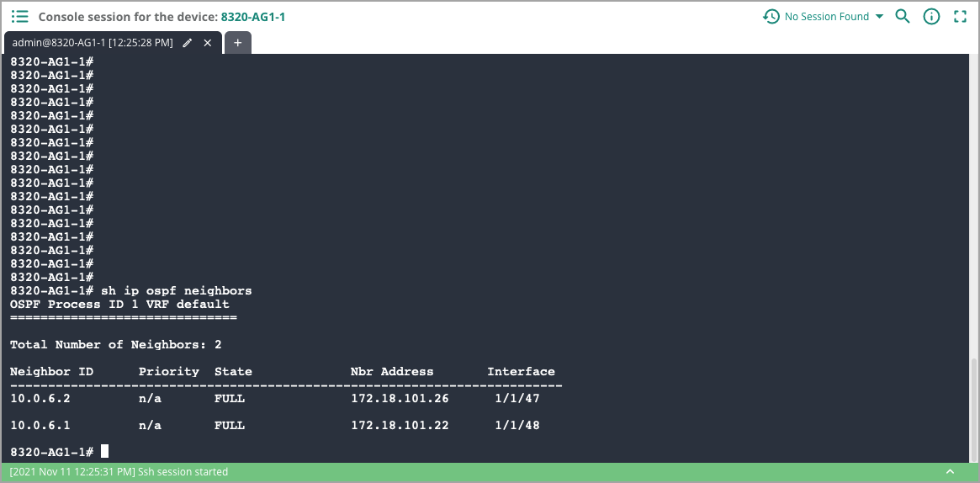This screenshot has height=483, width=980.
Task: Add a new session tab with plus button
Action: [x=237, y=42]
